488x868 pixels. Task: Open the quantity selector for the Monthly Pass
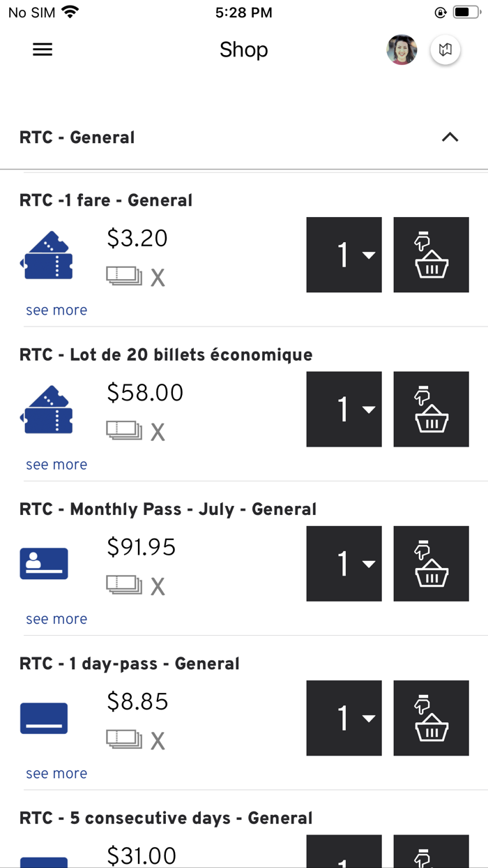tap(344, 563)
